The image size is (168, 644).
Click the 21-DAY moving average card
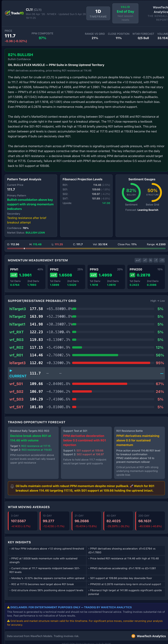[x=86, y=521]
